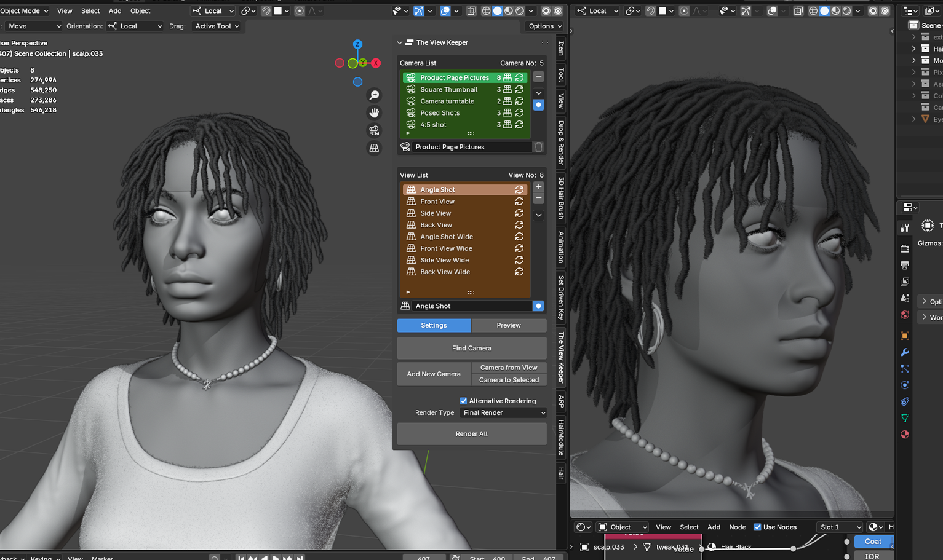Toggle show gizmos in the left viewport

tap(419, 10)
